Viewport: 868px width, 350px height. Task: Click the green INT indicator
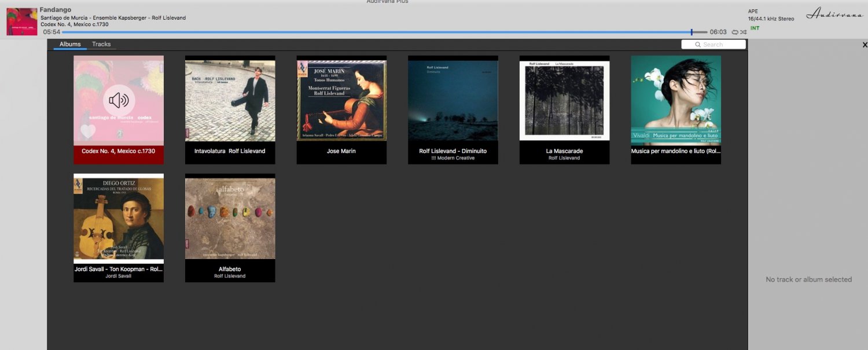(755, 28)
